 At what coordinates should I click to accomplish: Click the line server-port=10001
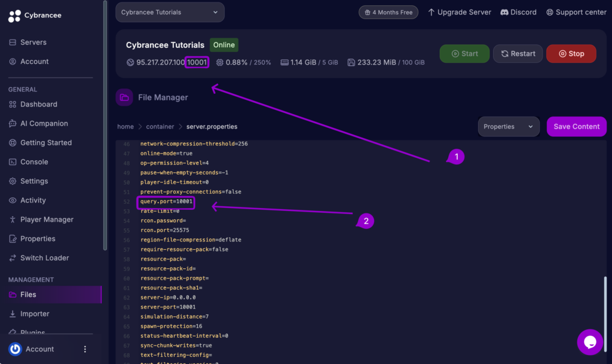pyautogui.click(x=168, y=307)
